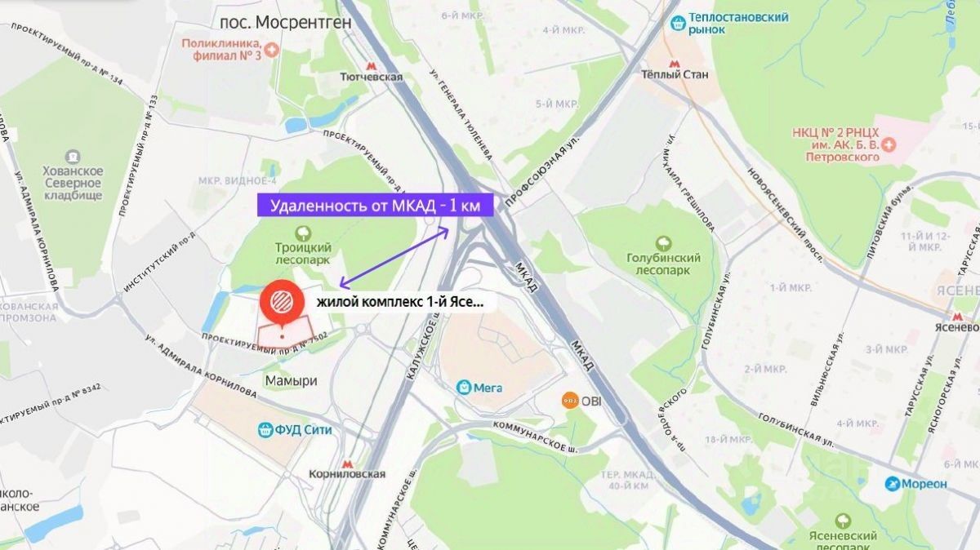
Task: Select the пос. Мосрентген place label
Action: tap(286, 22)
